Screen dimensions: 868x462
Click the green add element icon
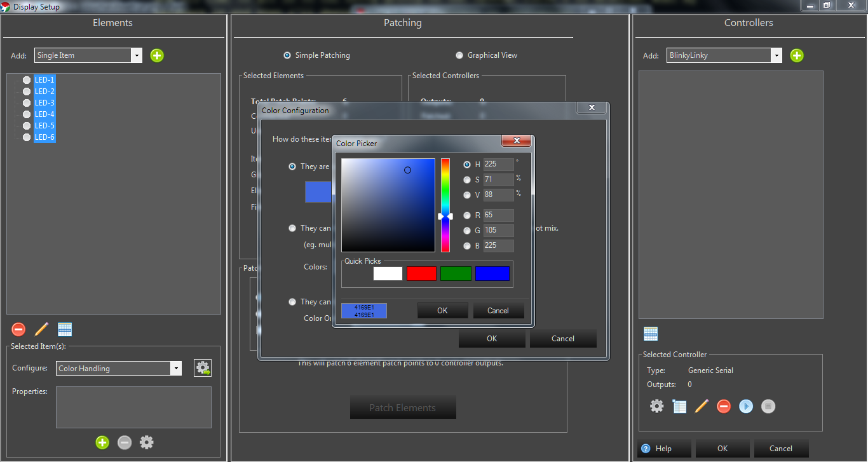(x=157, y=55)
